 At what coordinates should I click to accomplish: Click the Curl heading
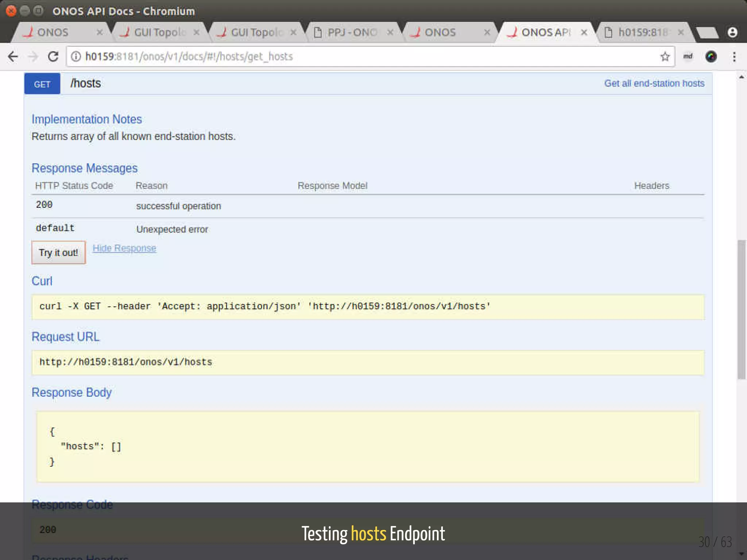tap(42, 281)
